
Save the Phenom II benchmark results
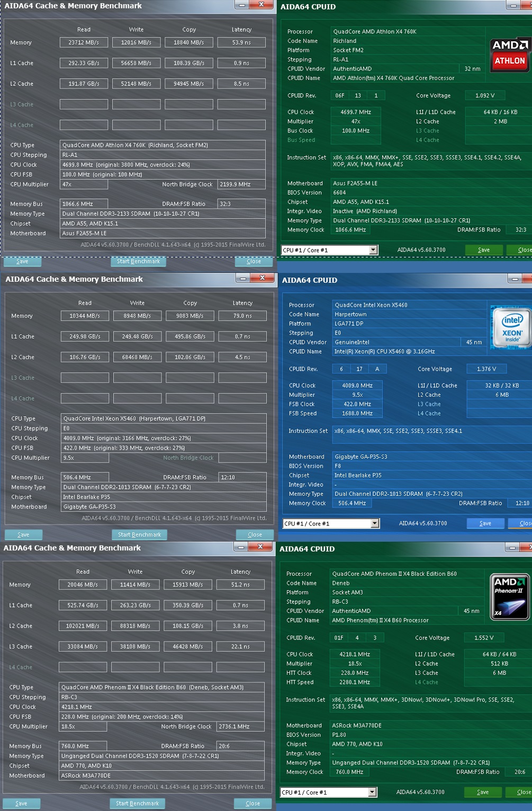point(21,804)
